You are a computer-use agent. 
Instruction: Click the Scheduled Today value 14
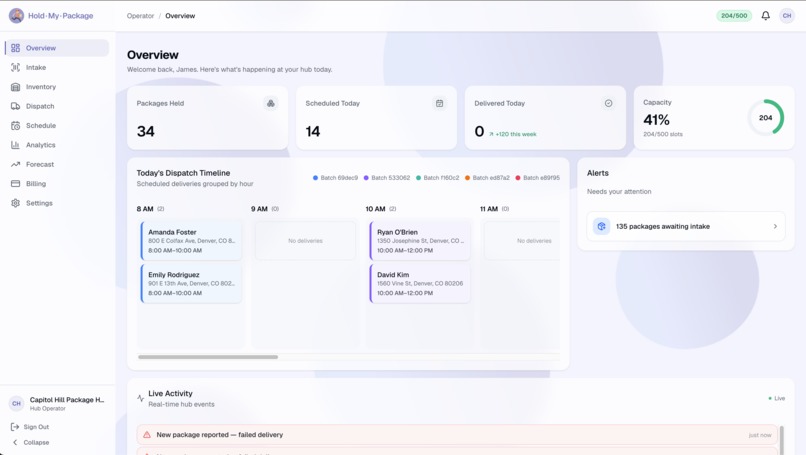pyautogui.click(x=313, y=132)
